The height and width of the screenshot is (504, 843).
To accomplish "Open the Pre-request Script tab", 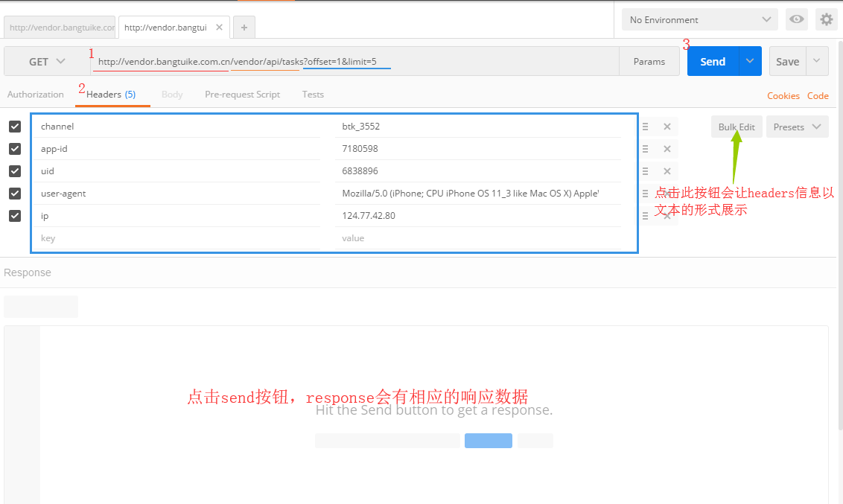I will pos(243,95).
